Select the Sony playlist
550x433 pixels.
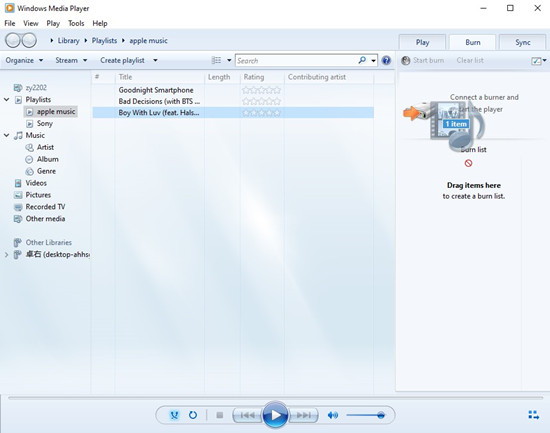[39, 124]
